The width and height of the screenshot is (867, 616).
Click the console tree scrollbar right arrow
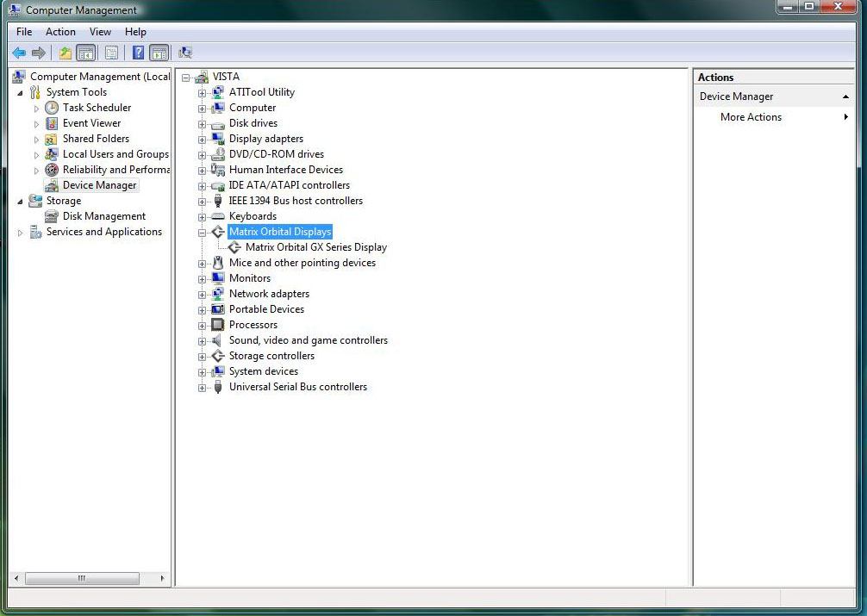coord(162,578)
